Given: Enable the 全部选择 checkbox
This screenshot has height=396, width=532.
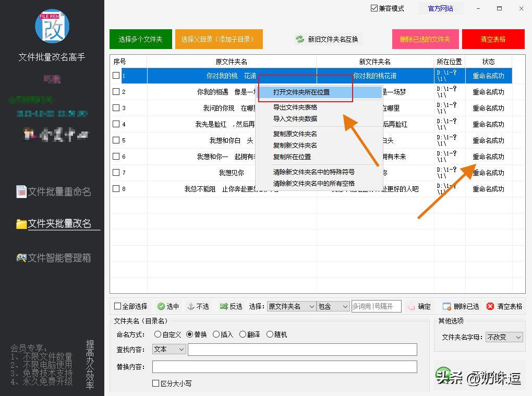Looking at the screenshot, I should (x=118, y=306).
